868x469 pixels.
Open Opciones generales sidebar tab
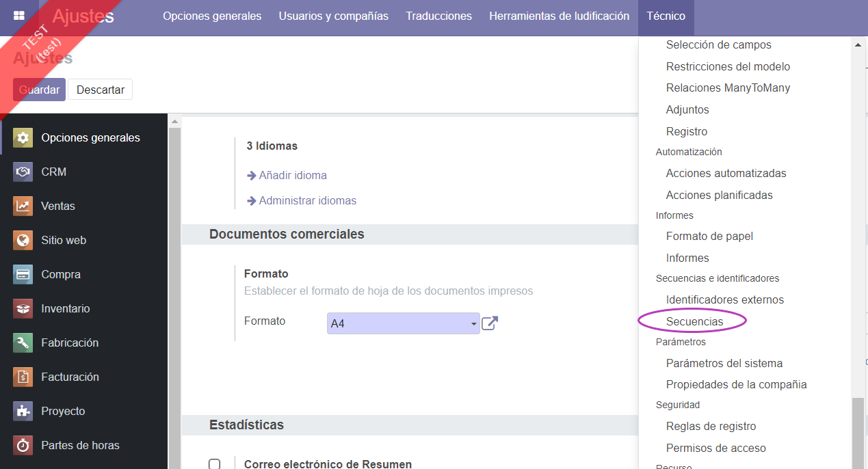coord(84,137)
